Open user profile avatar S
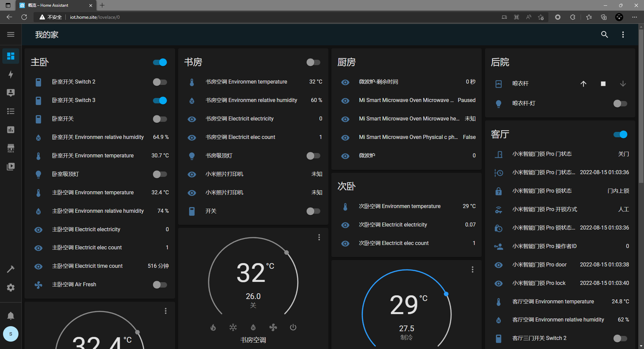The image size is (644, 349). tap(11, 334)
